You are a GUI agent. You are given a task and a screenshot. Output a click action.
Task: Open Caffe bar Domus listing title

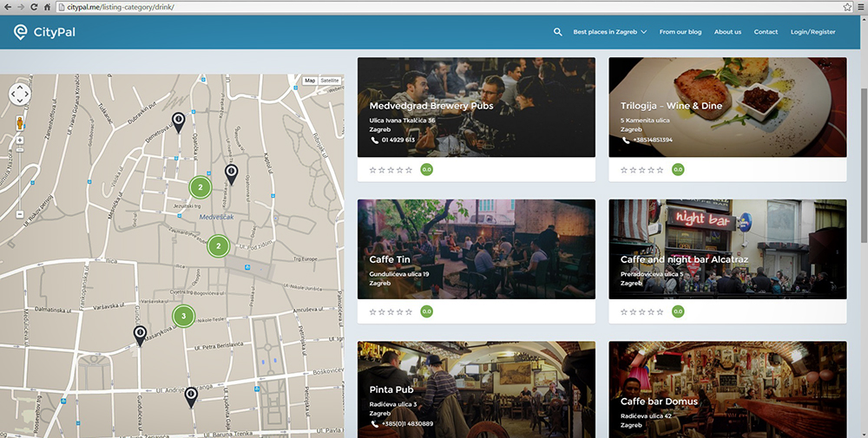click(659, 402)
